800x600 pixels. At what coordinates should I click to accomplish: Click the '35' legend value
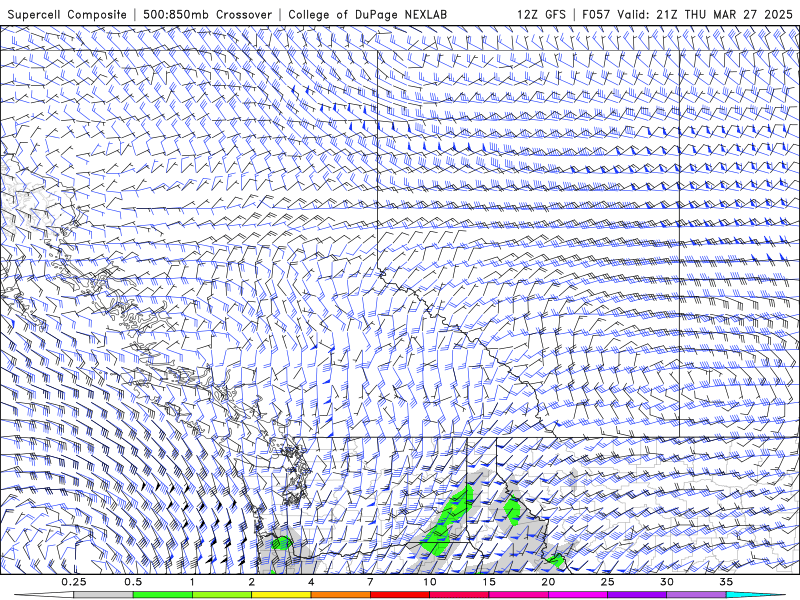(x=726, y=582)
